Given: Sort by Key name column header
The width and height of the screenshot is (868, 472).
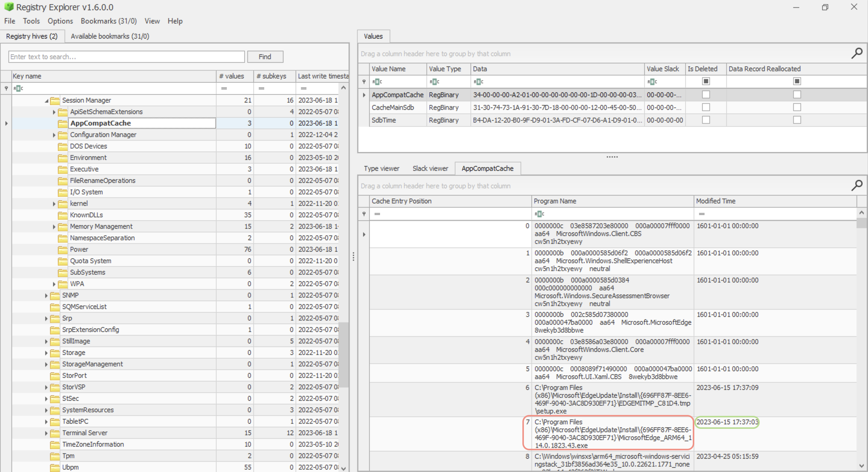Looking at the screenshot, I should (114, 76).
